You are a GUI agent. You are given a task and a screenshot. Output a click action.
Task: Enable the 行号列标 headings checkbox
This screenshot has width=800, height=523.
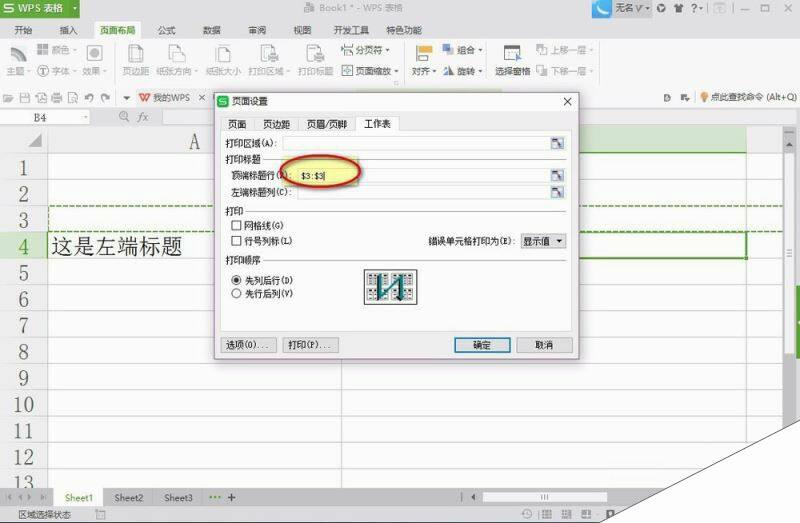point(236,241)
